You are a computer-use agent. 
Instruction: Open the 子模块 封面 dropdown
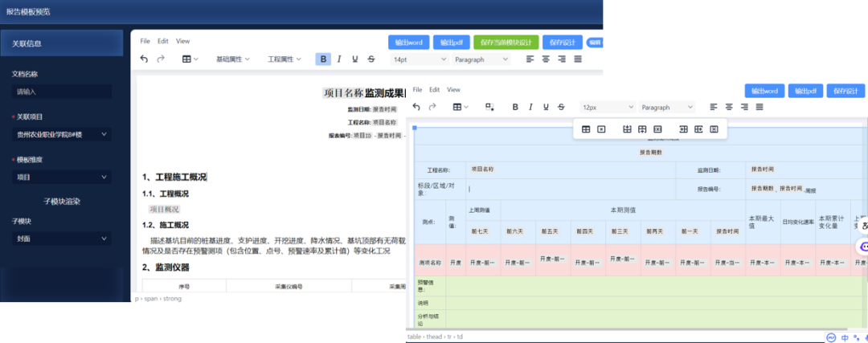[x=62, y=239]
